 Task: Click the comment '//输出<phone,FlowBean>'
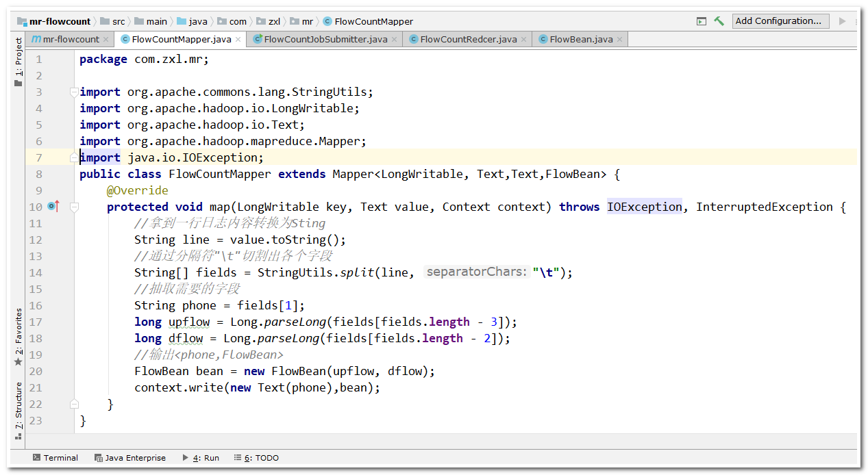coord(209,355)
